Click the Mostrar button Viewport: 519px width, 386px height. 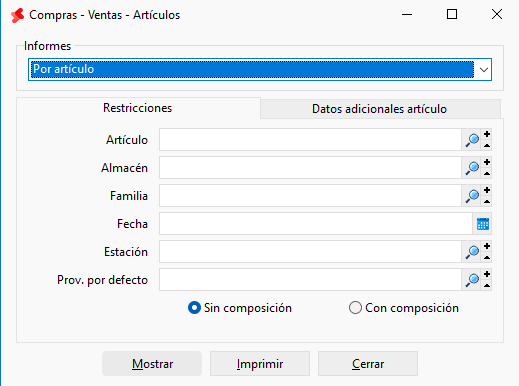(x=152, y=364)
